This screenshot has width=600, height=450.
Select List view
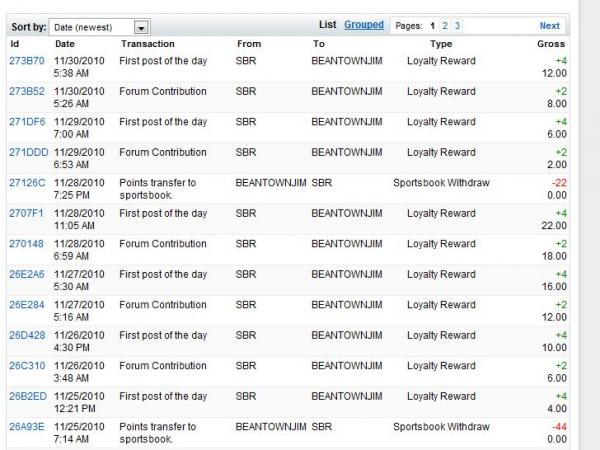327,25
